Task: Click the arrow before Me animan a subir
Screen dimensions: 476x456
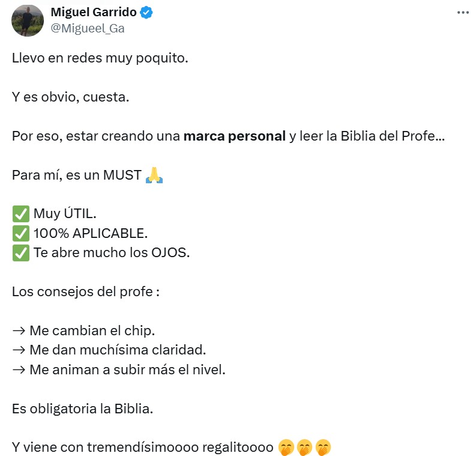Action: point(18,369)
